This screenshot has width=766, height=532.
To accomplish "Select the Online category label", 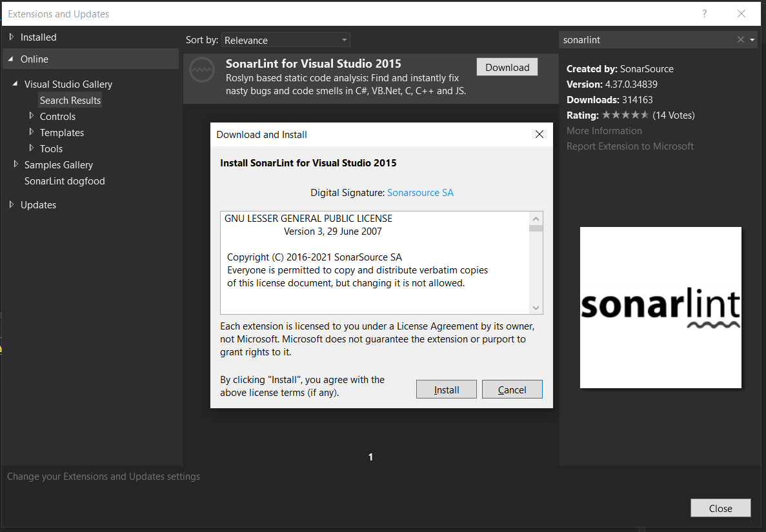I will point(34,59).
